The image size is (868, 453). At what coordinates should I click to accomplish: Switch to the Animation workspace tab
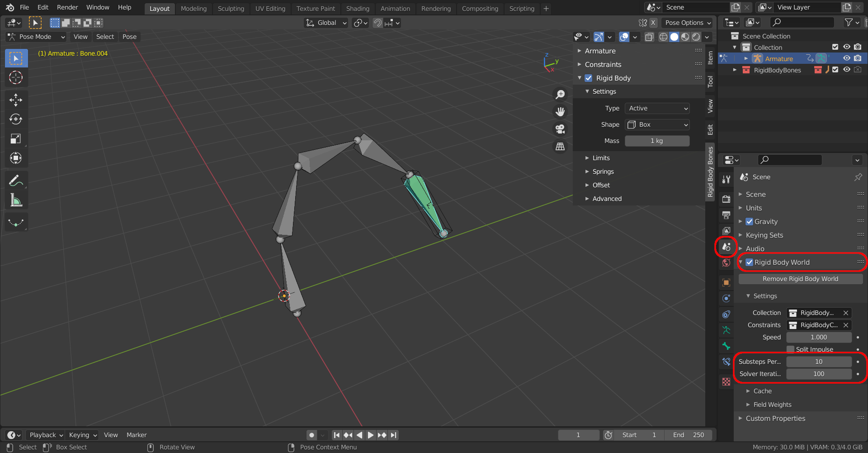pyautogui.click(x=395, y=8)
